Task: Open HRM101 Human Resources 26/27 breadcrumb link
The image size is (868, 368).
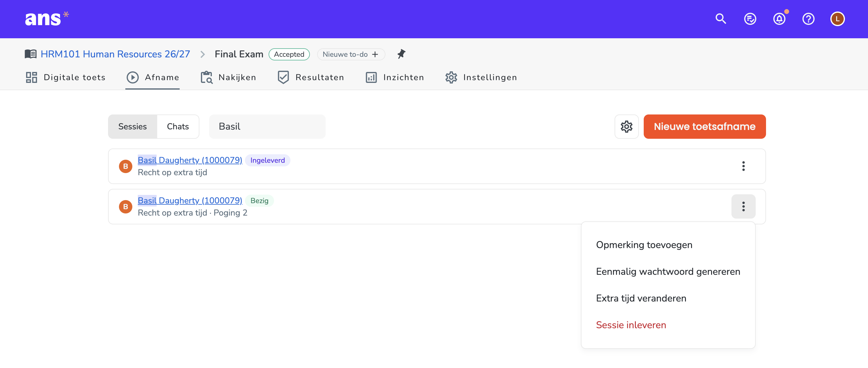Action: (115, 54)
